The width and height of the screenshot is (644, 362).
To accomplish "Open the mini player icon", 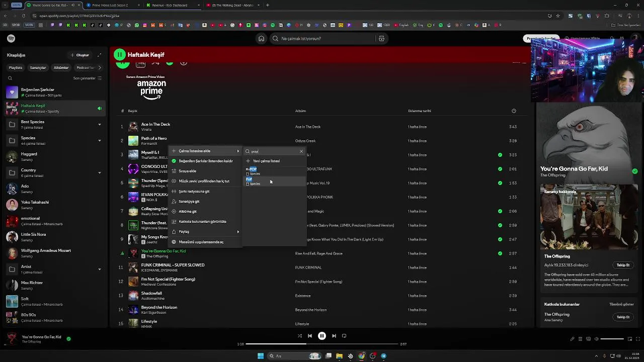I will [x=629, y=339].
